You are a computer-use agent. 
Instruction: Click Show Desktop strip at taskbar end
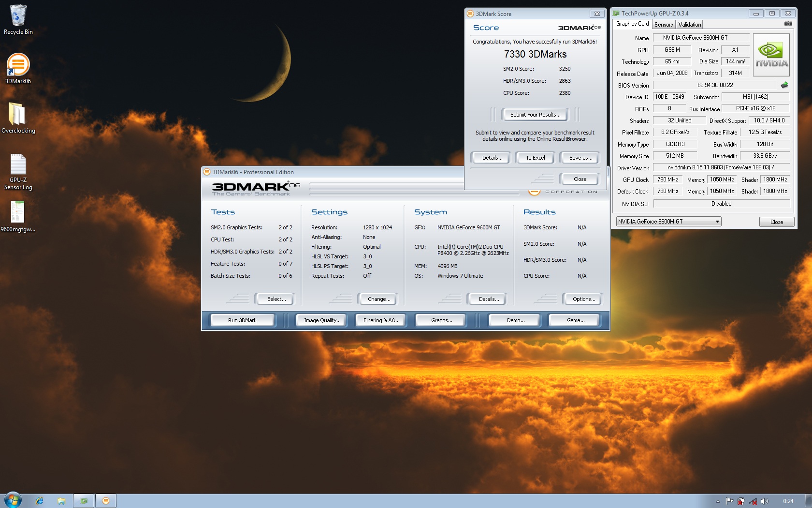[808, 501]
